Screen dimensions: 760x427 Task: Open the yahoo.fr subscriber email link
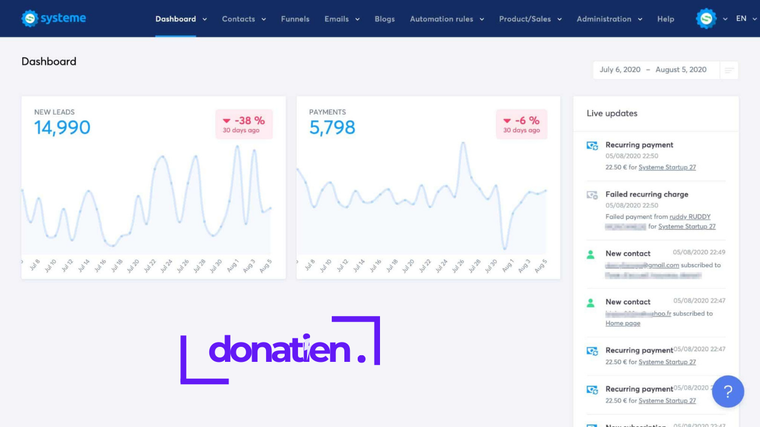pos(638,314)
